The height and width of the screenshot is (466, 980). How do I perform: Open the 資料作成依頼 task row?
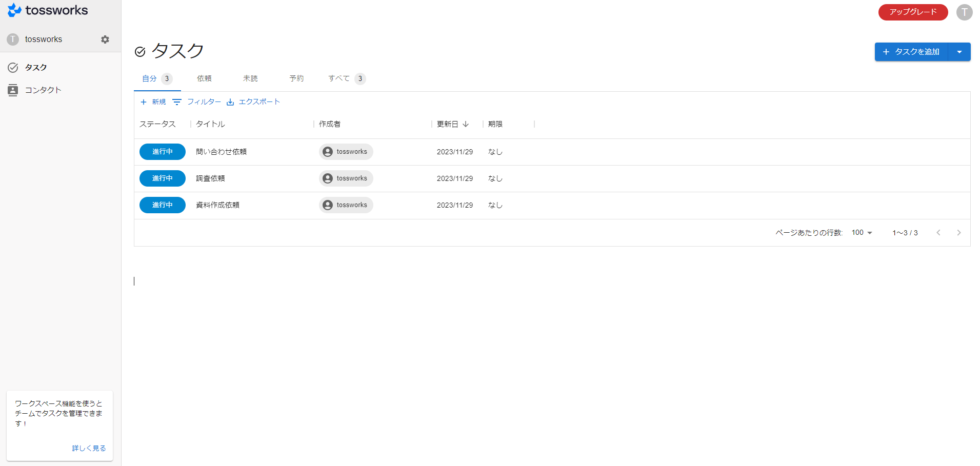(x=217, y=205)
